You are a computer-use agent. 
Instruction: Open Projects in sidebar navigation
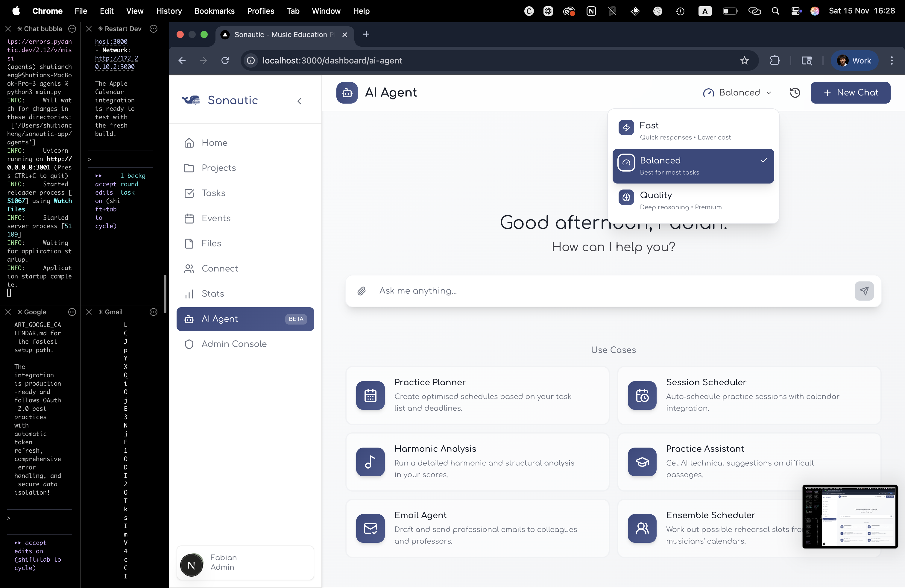219,168
